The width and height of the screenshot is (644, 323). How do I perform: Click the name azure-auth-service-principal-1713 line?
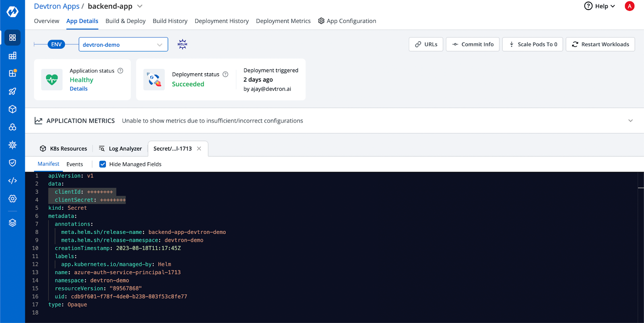[118, 272]
